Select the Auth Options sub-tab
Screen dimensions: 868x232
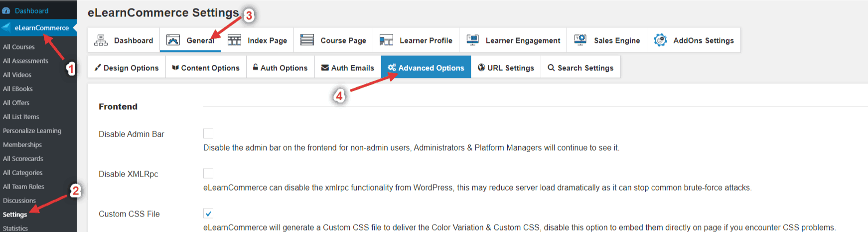(281, 68)
